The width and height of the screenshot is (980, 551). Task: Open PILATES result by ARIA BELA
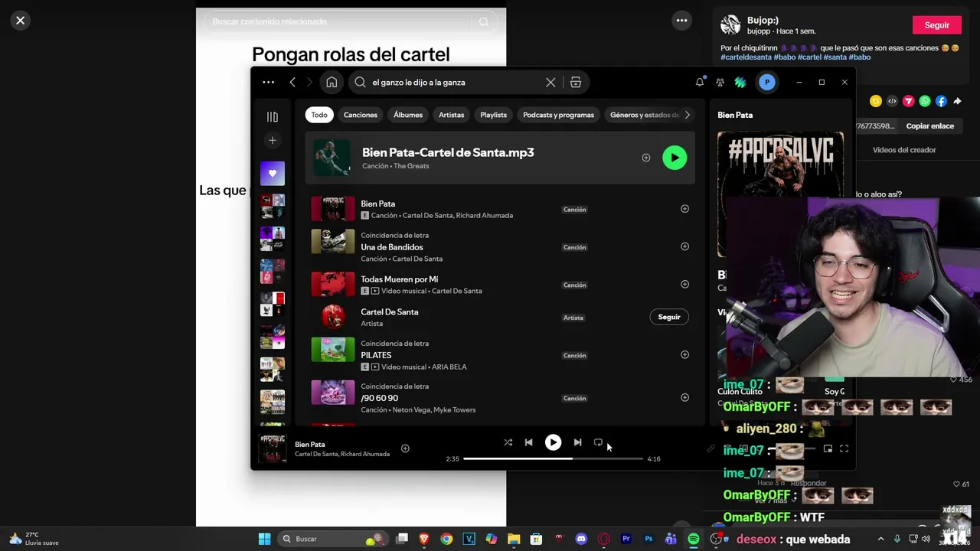tap(500, 354)
